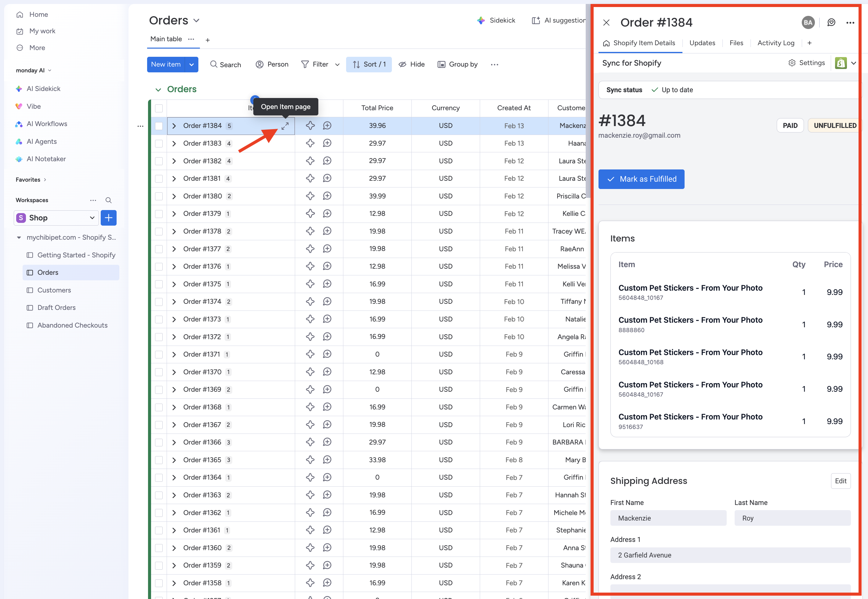Screen dimensions: 868x599
Task: Toggle the select-all header checkbox
Action: tap(159, 108)
